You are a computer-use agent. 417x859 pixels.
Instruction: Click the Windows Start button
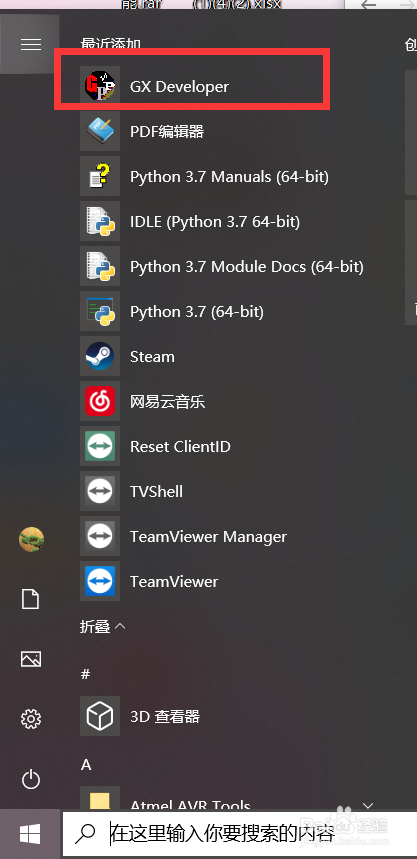[x=30, y=834]
